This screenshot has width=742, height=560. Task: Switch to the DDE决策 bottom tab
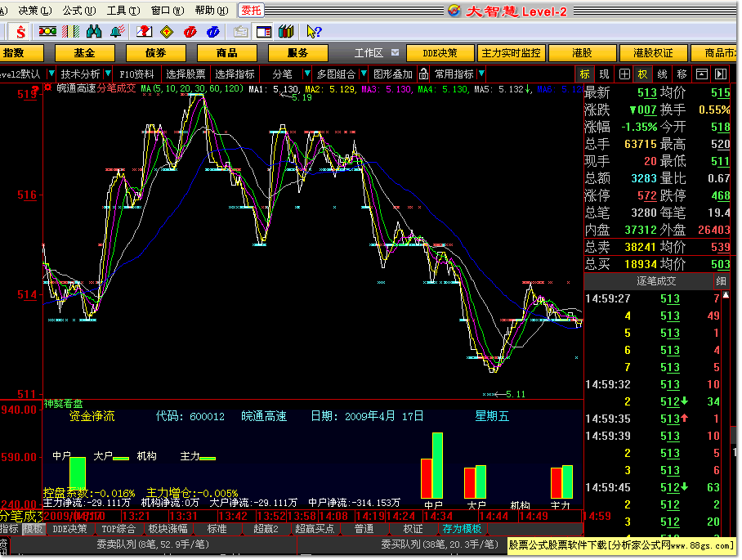[69, 529]
